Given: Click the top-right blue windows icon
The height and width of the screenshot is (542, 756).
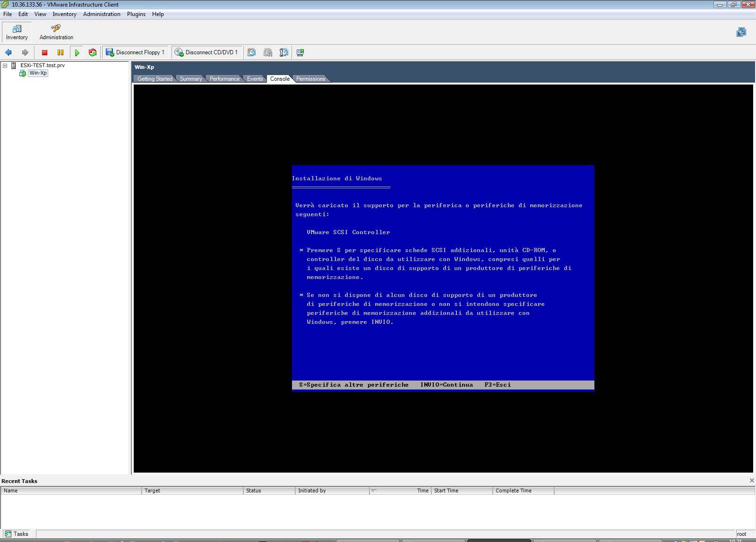Looking at the screenshot, I should [741, 32].
